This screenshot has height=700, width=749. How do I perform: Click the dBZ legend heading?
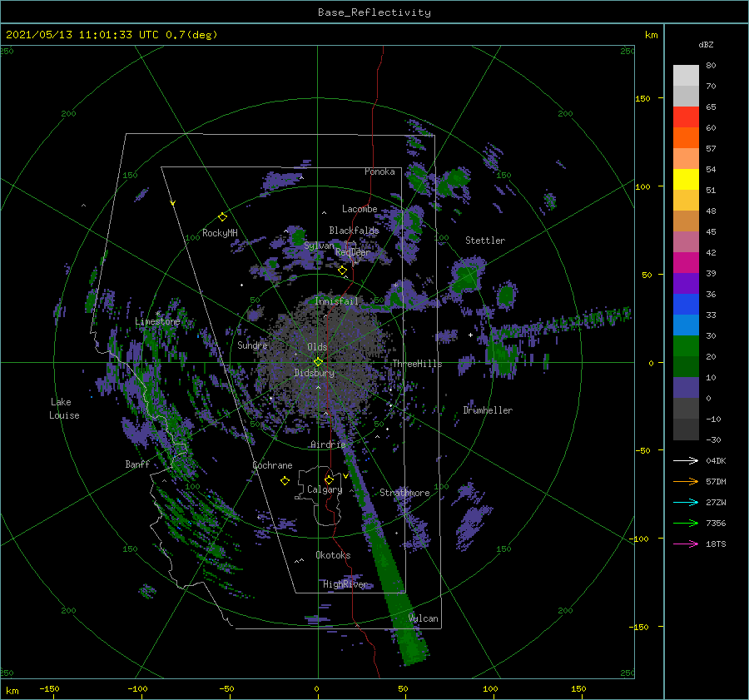click(706, 44)
